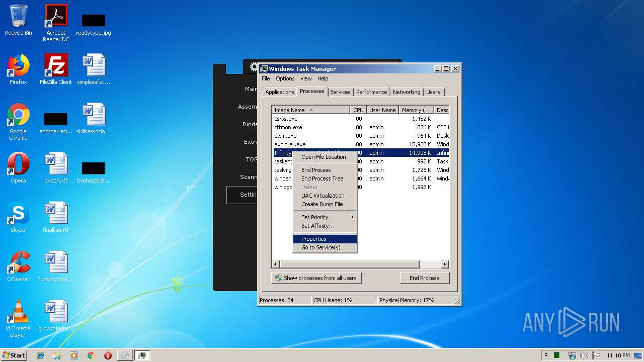Open Internet Explorer from the taskbar
644x362 pixels.
40,355
